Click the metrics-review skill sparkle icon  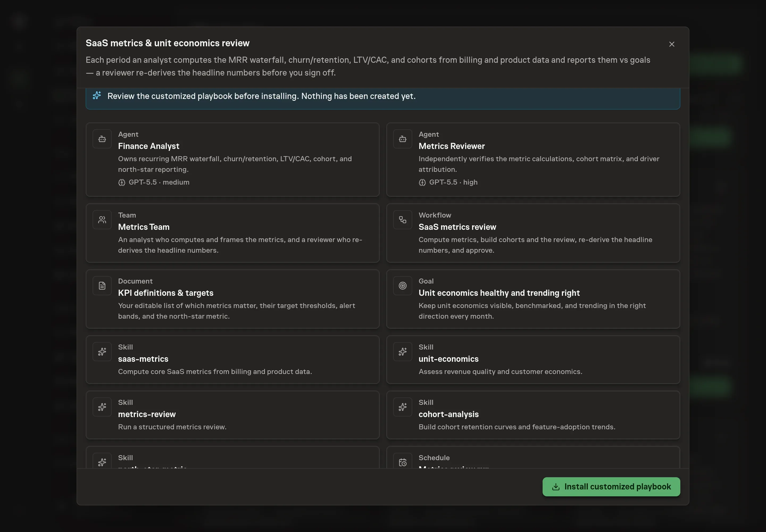click(102, 407)
